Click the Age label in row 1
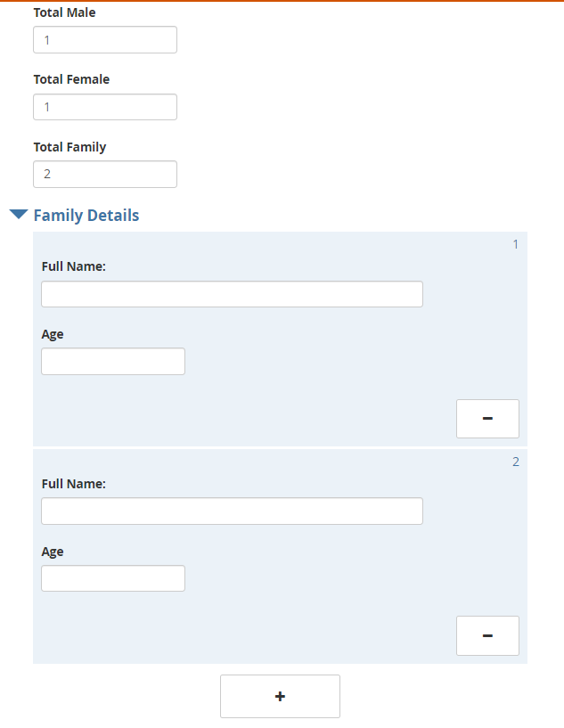 pos(53,334)
